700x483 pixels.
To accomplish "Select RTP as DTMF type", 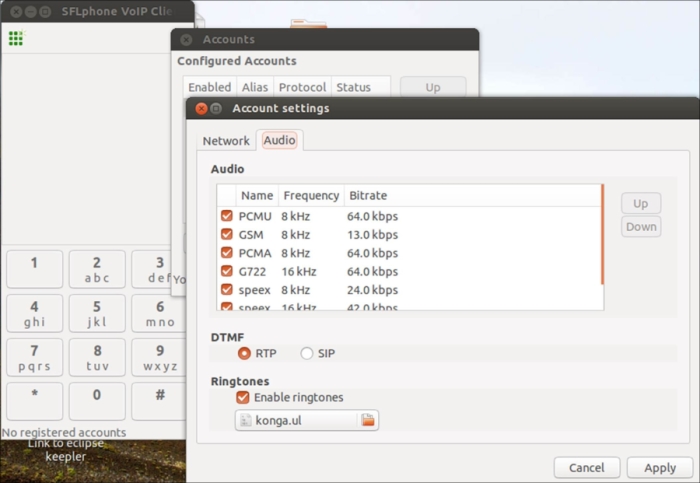I will coord(243,353).
